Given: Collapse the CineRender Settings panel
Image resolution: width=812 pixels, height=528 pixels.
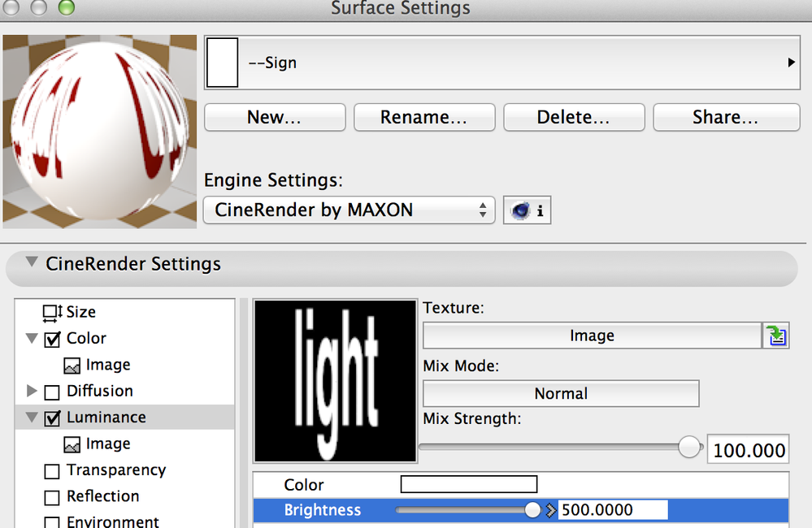Looking at the screenshot, I should point(31,262).
